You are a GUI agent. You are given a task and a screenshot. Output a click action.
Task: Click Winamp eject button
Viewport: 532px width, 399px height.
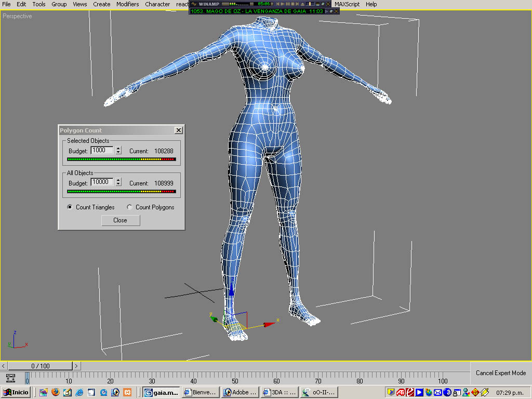coord(303,4)
